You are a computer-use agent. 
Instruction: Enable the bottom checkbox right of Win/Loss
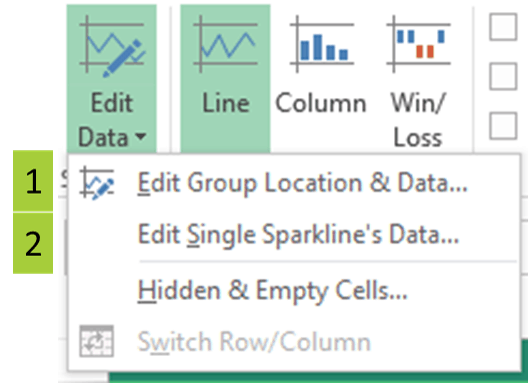[x=503, y=126]
